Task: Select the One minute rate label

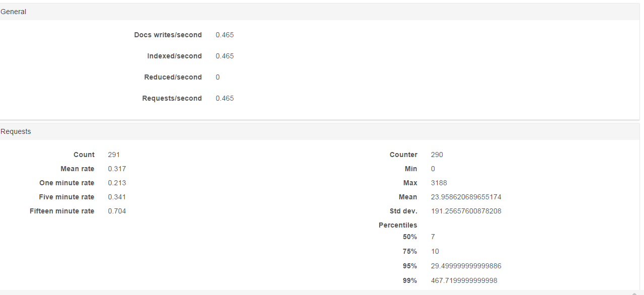Action: [x=66, y=183]
